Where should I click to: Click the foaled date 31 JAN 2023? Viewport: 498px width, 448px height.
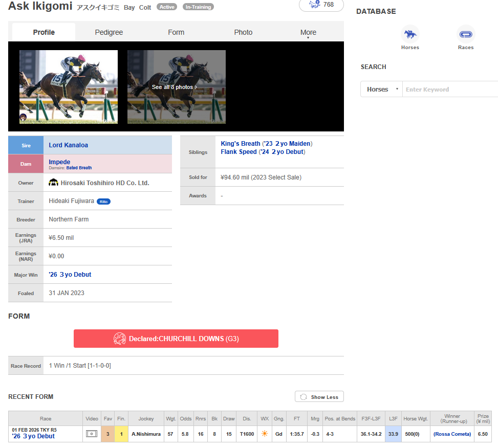tap(67, 293)
